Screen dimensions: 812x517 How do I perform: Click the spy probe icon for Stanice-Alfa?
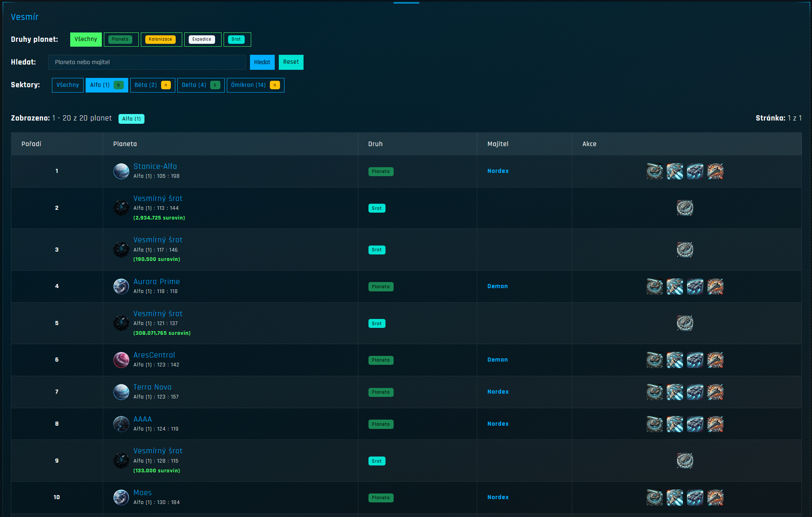654,171
